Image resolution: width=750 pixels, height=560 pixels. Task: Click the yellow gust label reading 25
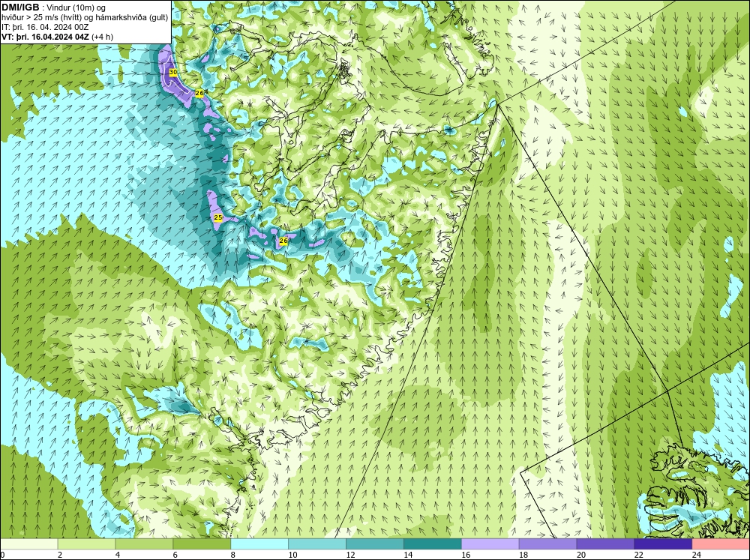pos(218,217)
